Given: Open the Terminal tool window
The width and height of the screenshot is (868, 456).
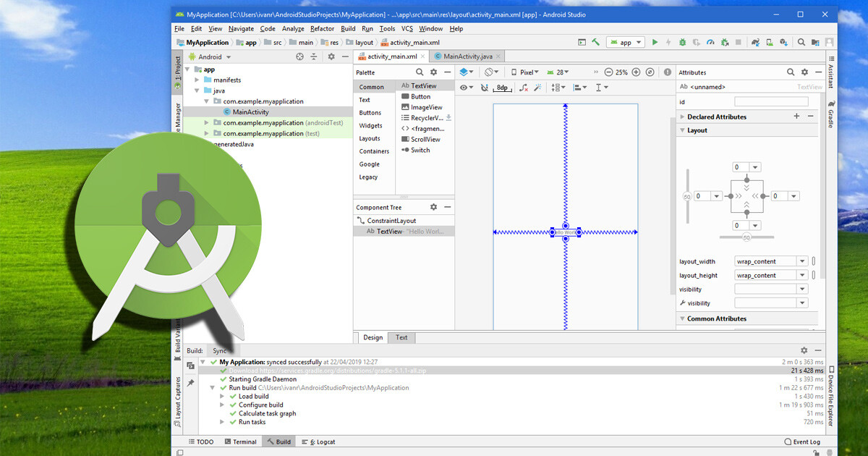Looking at the screenshot, I should (x=241, y=442).
